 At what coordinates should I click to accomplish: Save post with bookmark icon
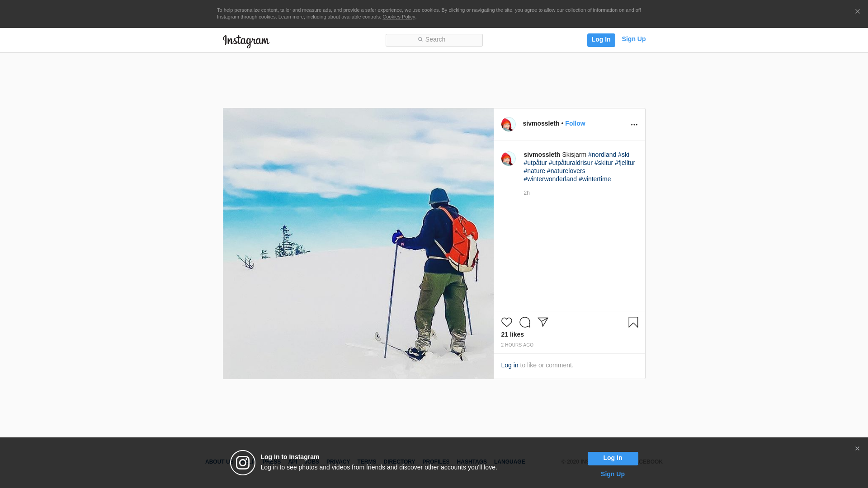[x=633, y=322]
